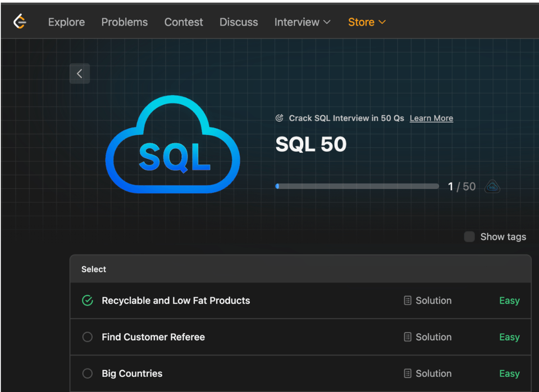Expand the Store dropdown menu

(x=367, y=22)
